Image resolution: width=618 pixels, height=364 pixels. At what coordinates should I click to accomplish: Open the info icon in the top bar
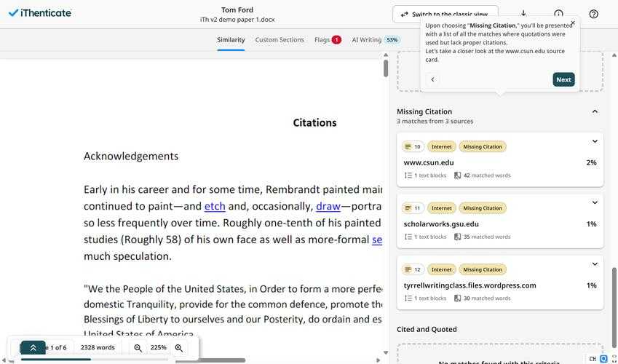click(558, 14)
